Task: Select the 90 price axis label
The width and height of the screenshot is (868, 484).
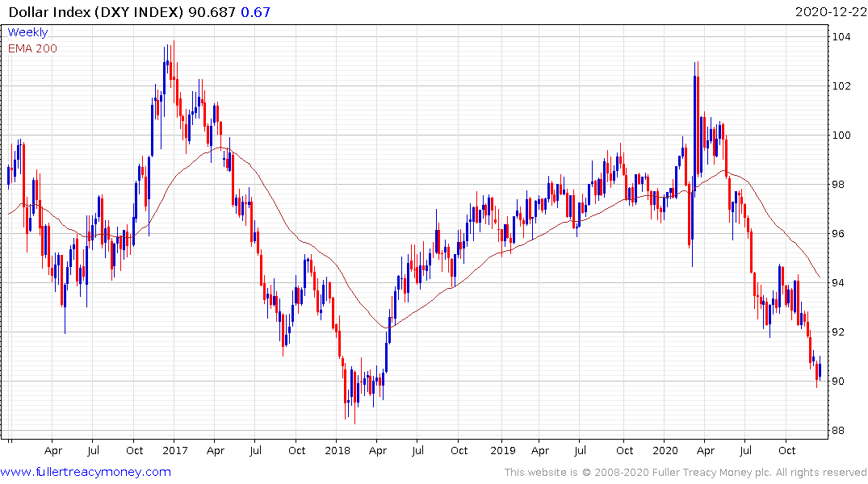Action: 838,382
